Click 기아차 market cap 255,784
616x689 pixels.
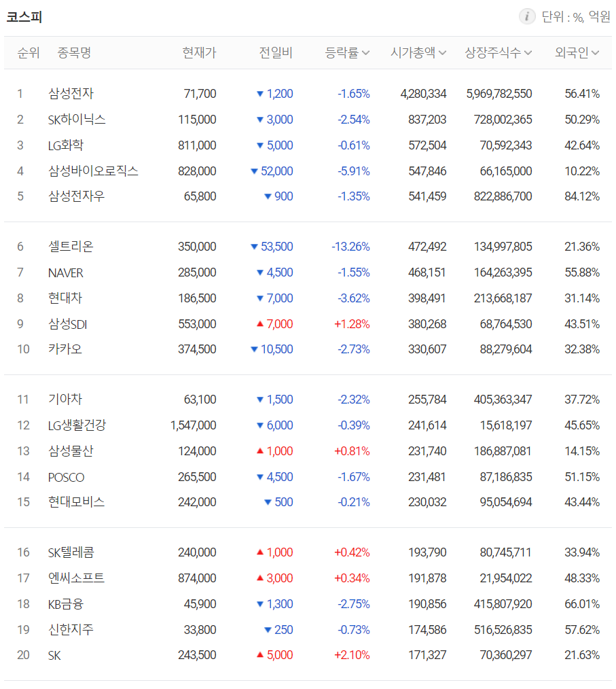427,400
